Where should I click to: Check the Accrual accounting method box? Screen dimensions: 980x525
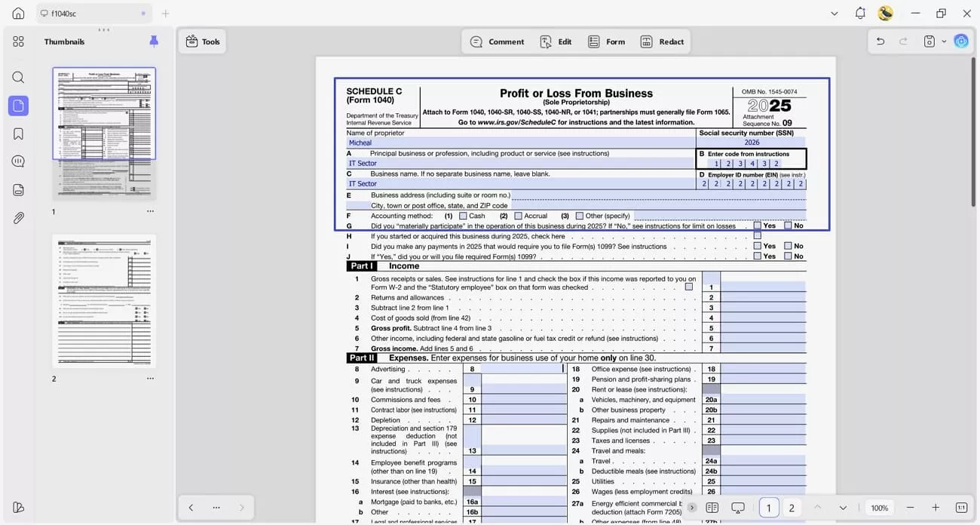click(519, 216)
